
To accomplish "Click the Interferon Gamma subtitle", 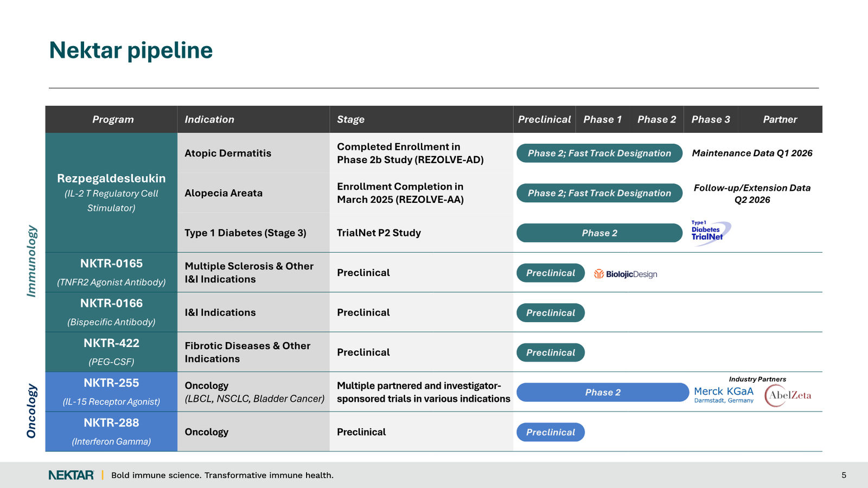I will point(111,441).
